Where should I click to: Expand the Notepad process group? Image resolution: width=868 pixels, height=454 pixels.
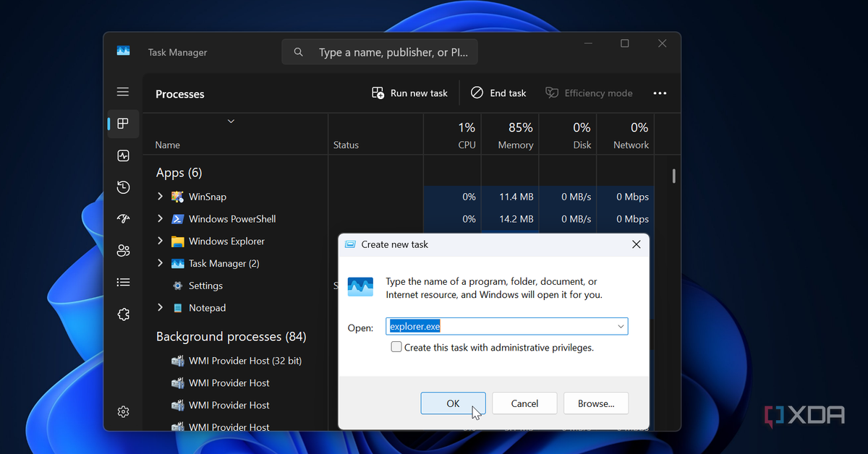pos(160,308)
